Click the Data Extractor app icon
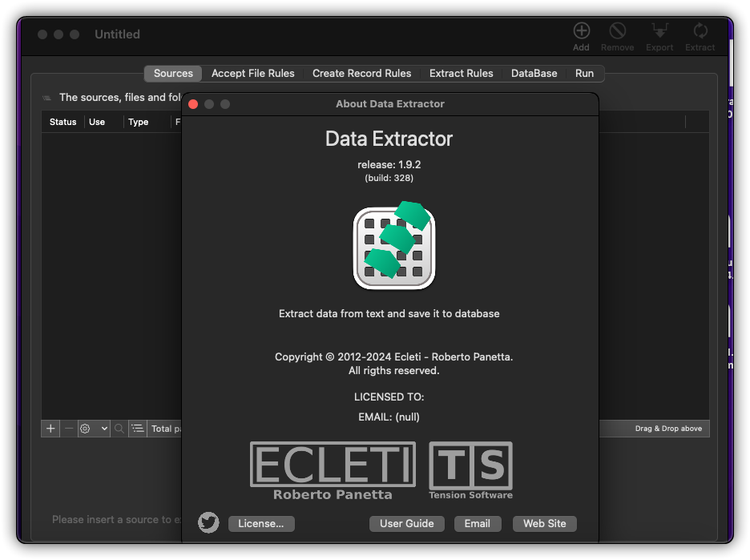The image size is (750, 560). coord(394,247)
